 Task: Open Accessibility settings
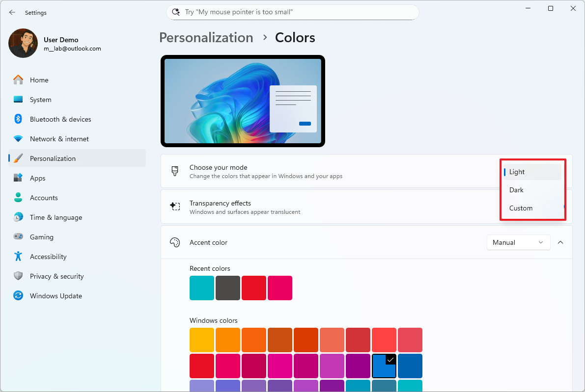pyautogui.click(x=49, y=256)
